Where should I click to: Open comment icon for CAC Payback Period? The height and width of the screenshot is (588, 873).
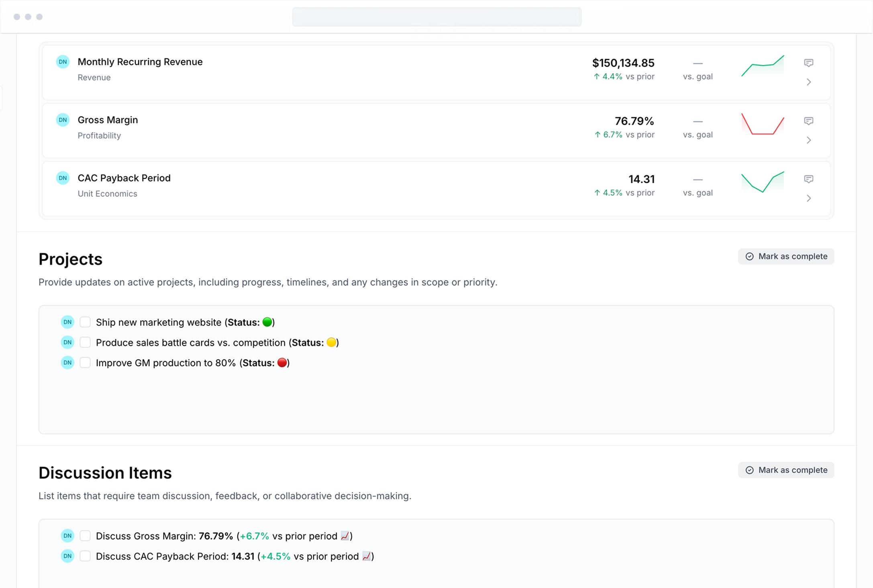[x=808, y=179]
